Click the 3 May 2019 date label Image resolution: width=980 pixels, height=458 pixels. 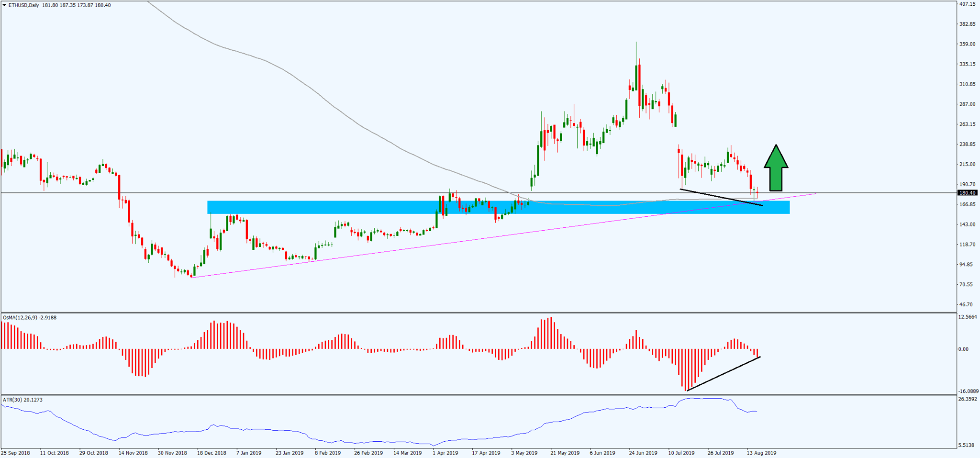pos(525,453)
